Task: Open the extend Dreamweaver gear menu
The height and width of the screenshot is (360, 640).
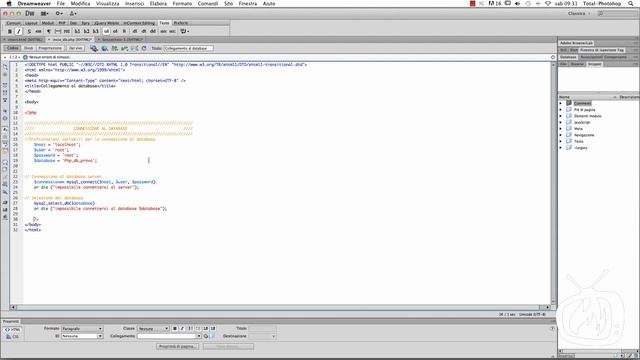Action: point(59,13)
